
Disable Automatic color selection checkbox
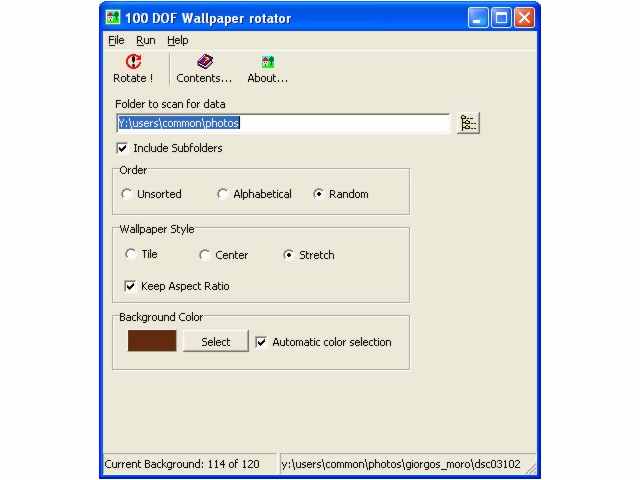(261, 342)
